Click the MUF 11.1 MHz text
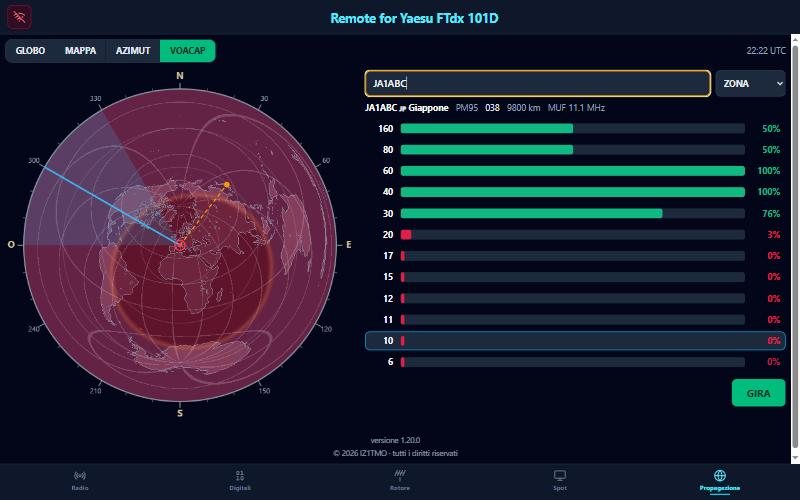 [x=576, y=108]
